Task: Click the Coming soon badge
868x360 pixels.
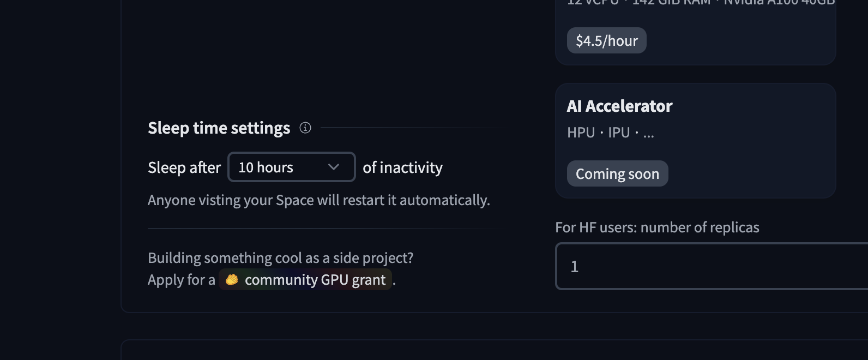Action: click(617, 173)
